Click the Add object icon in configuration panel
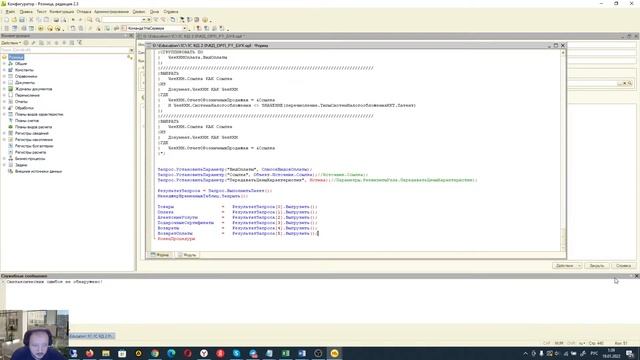This screenshot has width=640, height=360. [26, 42]
